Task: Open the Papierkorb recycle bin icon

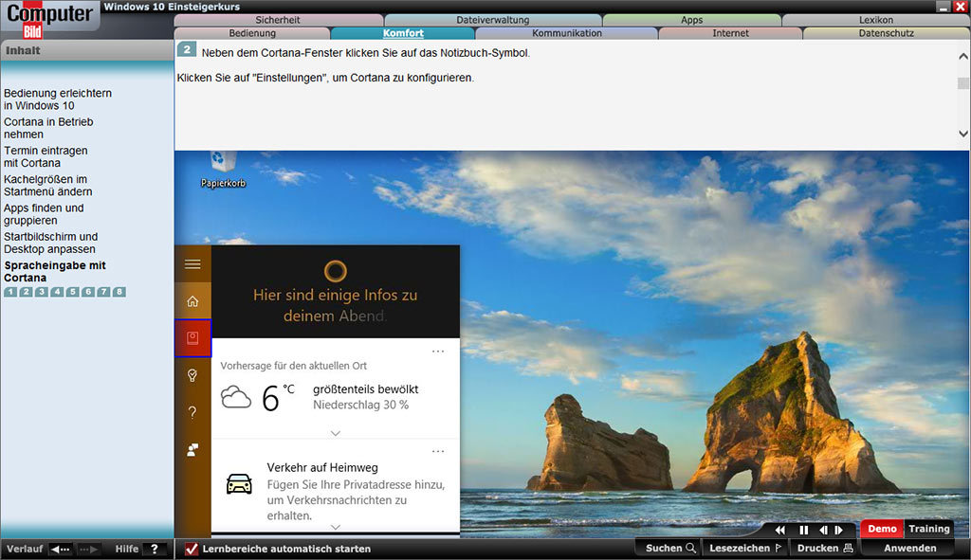Action: (223, 169)
